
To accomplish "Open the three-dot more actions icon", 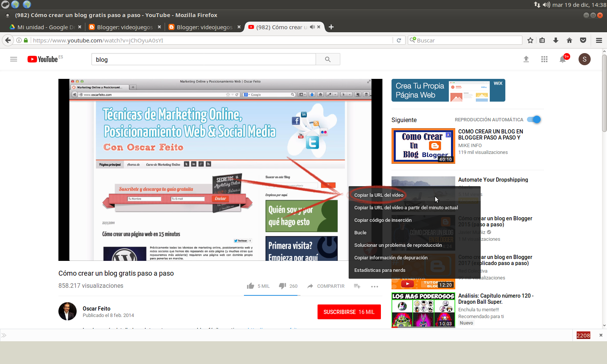I will tap(374, 287).
